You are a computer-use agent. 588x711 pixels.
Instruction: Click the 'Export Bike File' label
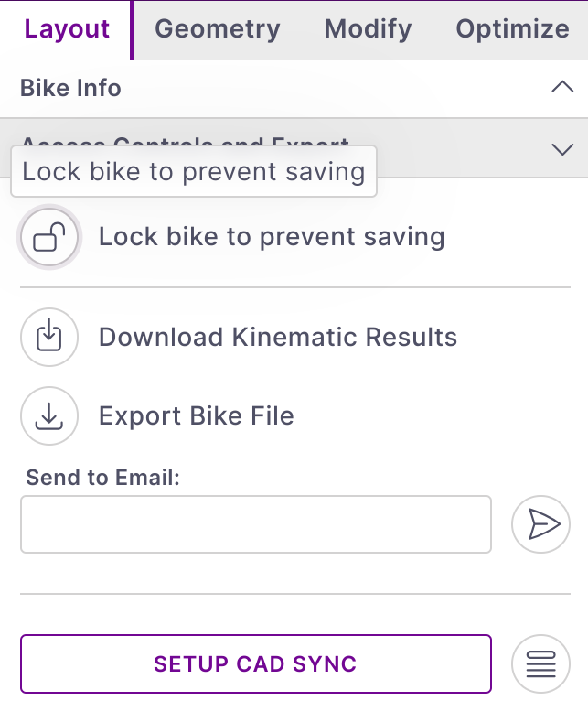pyautogui.click(x=196, y=416)
